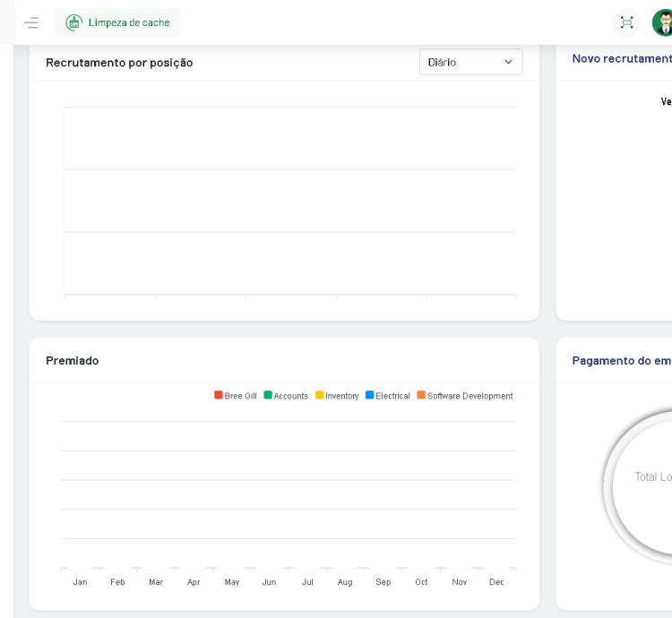Image resolution: width=672 pixels, height=618 pixels.
Task: Click the orange Software Development legend swatch
Action: click(421, 396)
